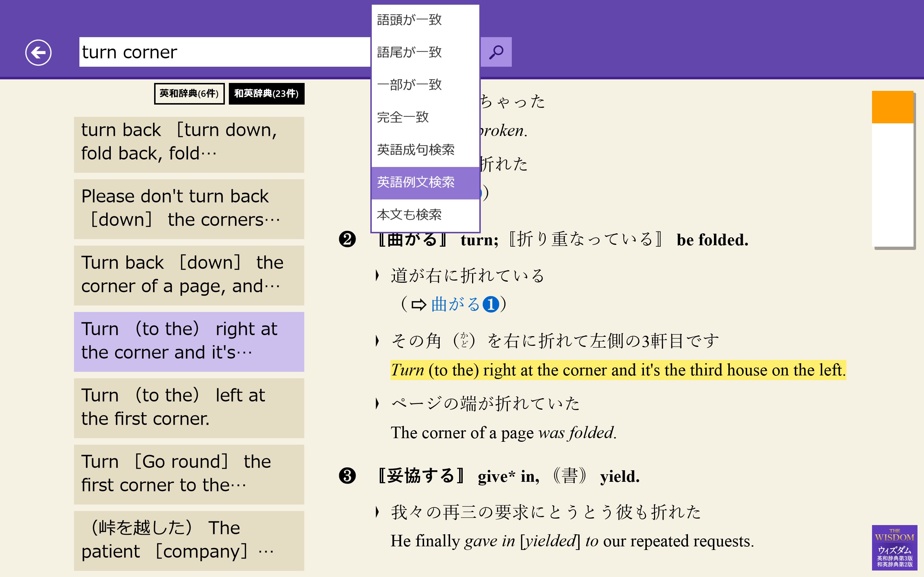Screen dimensions: 924x577
Task: Switch to 和英辞典(23件) tab
Action: (x=266, y=93)
